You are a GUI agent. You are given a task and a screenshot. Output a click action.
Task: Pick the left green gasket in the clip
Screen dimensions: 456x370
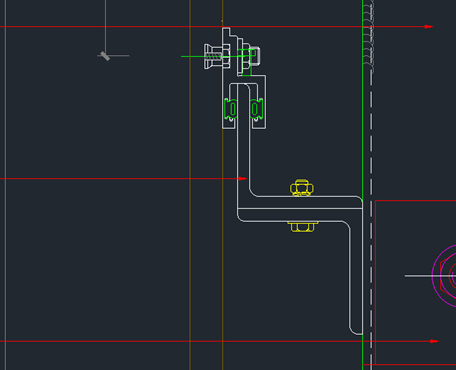click(231, 109)
